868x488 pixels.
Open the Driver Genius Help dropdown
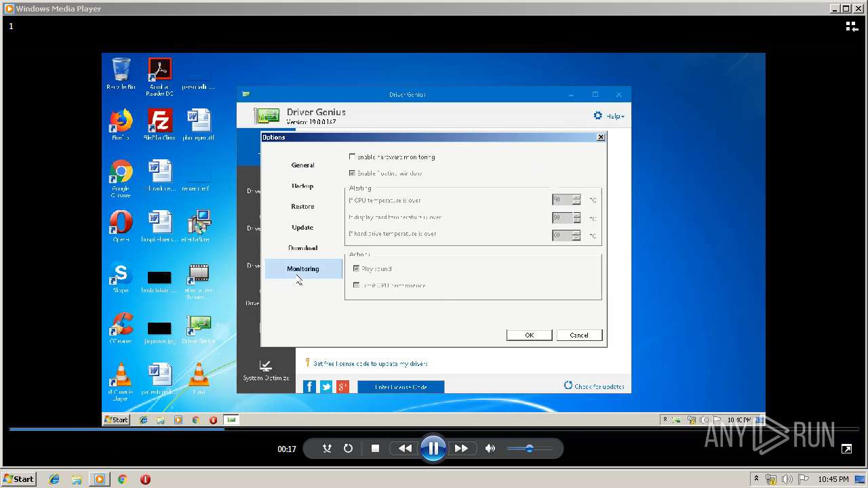click(x=615, y=117)
